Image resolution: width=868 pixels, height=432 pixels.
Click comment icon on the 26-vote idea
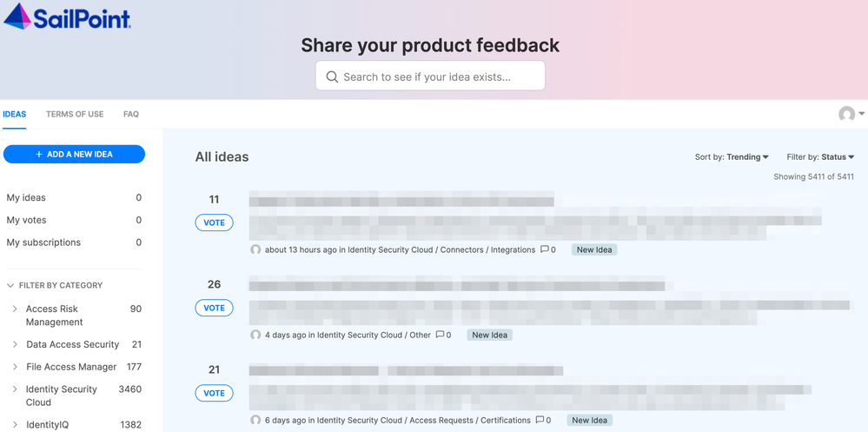click(x=441, y=335)
